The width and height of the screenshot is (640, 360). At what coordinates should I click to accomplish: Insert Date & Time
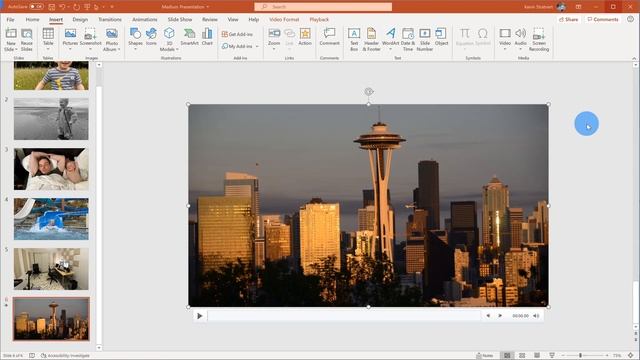tap(408, 40)
